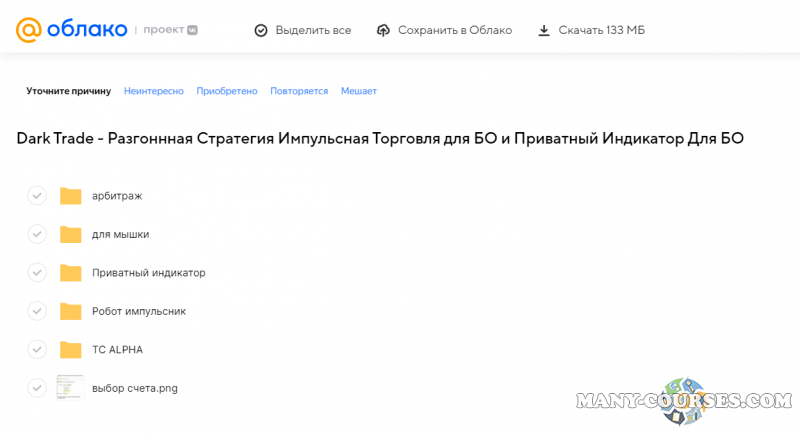Choose Неинтересно as the reason

[154, 91]
